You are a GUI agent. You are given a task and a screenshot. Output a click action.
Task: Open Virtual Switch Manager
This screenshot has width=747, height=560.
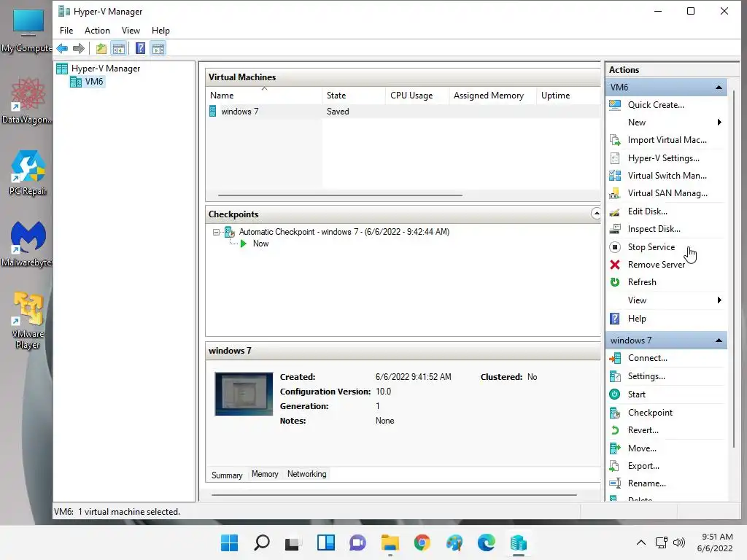(x=667, y=176)
